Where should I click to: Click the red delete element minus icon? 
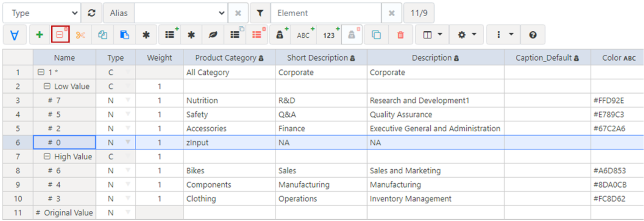click(x=60, y=35)
